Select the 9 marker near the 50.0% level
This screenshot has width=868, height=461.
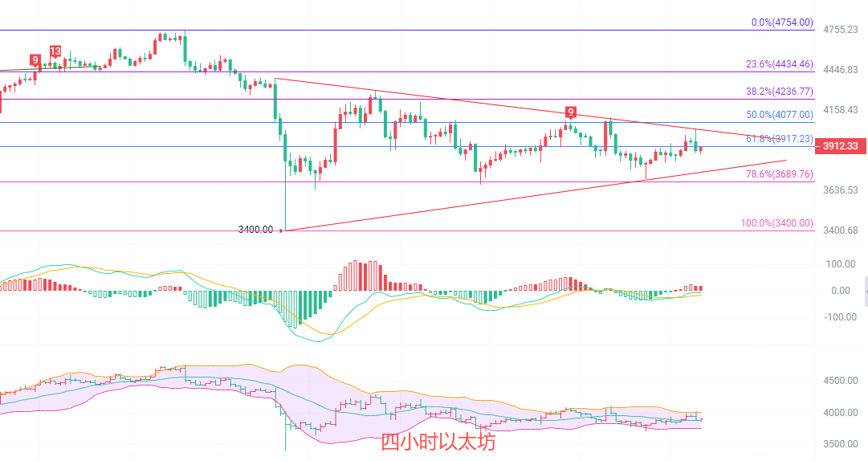click(570, 112)
